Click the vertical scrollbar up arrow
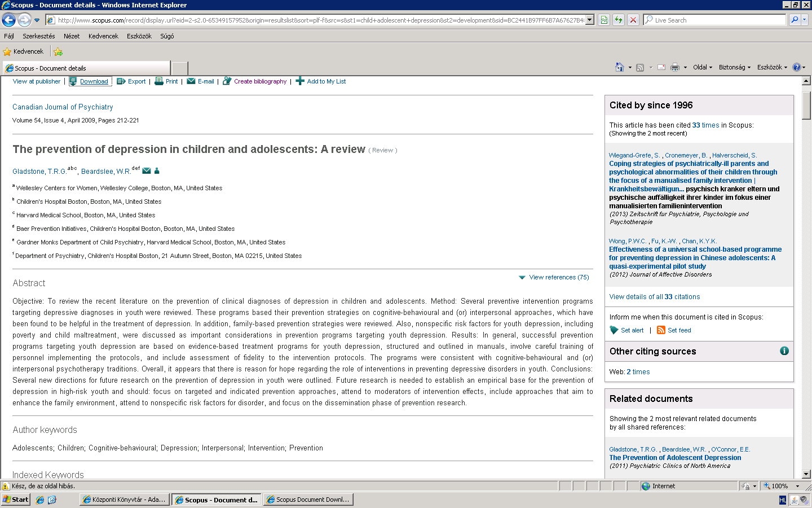The height and width of the screenshot is (508, 812). (x=806, y=81)
